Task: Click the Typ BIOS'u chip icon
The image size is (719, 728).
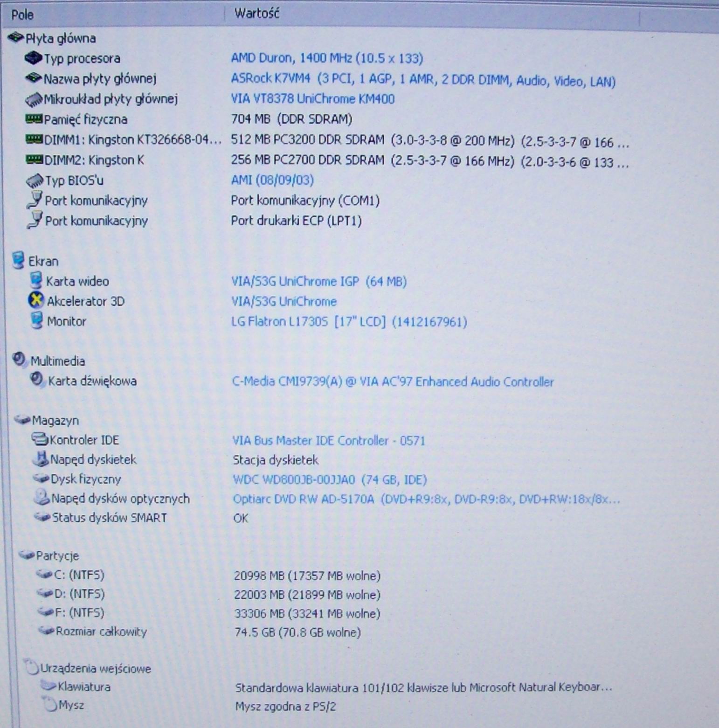Action: 35,180
